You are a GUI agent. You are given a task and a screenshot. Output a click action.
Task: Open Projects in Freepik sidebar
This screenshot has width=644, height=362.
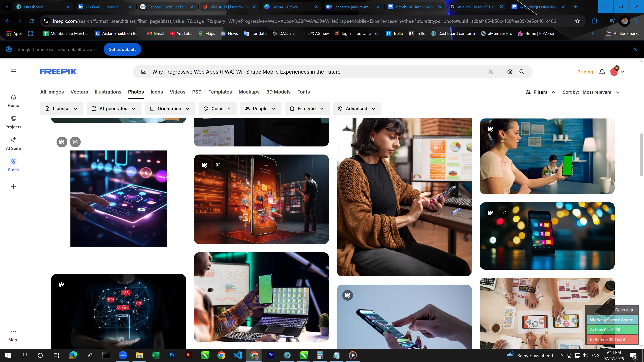click(x=13, y=122)
